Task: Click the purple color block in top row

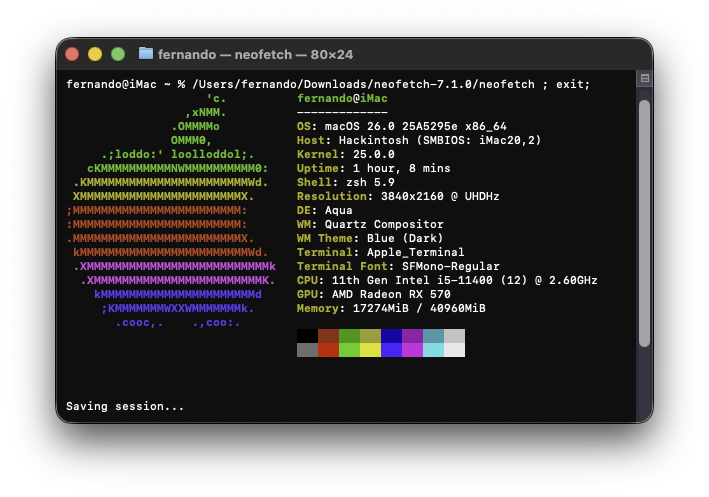Action: click(412, 336)
